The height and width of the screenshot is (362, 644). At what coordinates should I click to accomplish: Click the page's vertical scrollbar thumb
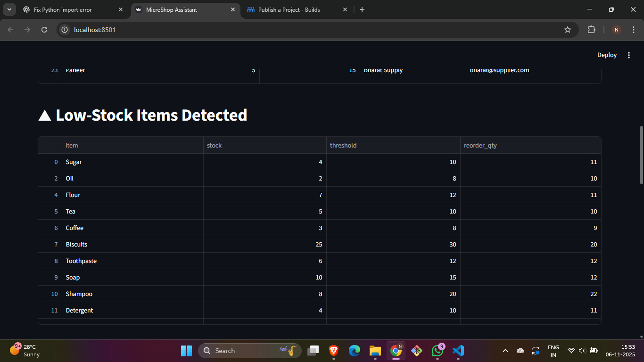(x=641, y=155)
